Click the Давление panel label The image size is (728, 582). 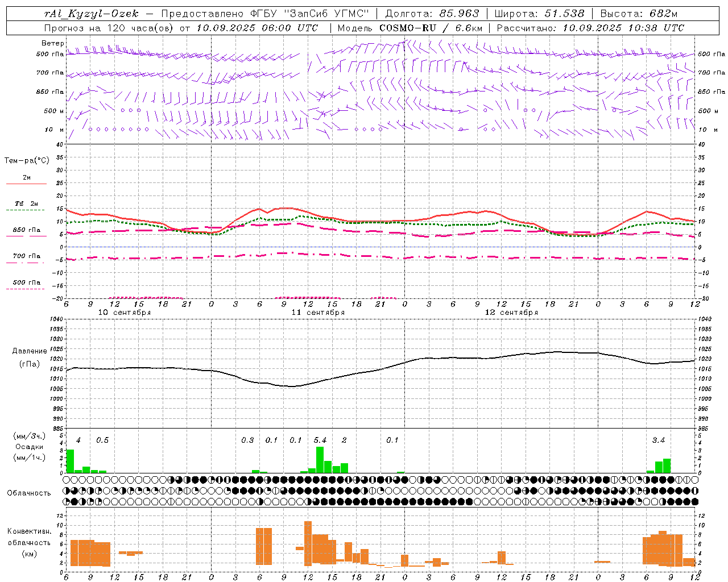point(30,351)
